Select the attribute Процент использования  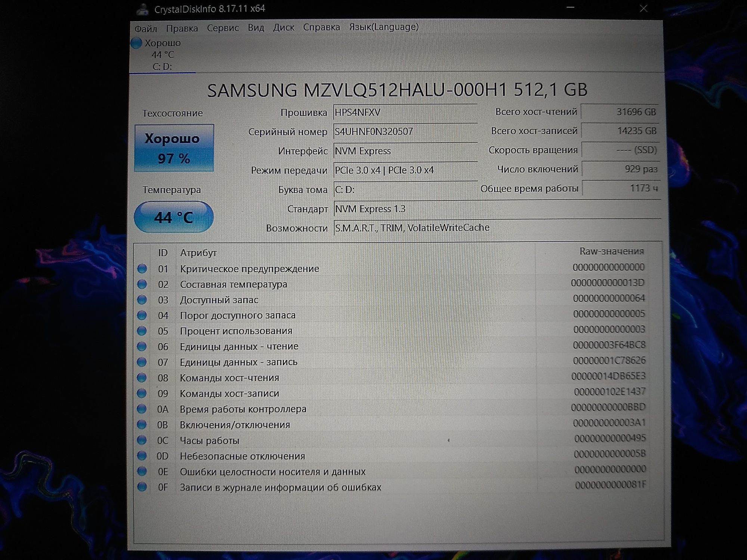coord(236,331)
